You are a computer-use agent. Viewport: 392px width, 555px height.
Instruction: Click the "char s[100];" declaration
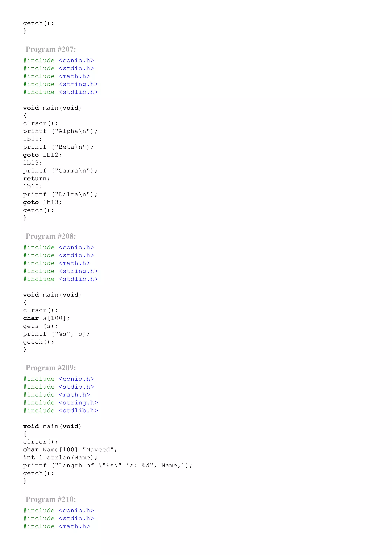coord(46,318)
